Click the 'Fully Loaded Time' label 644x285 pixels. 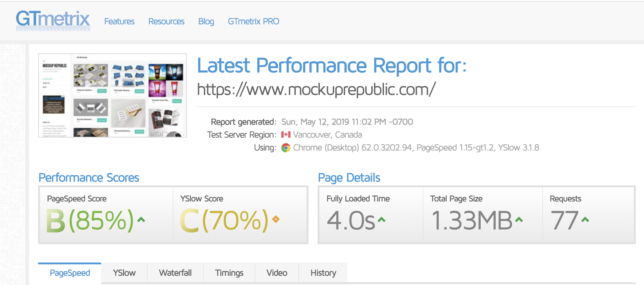tap(358, 199)
